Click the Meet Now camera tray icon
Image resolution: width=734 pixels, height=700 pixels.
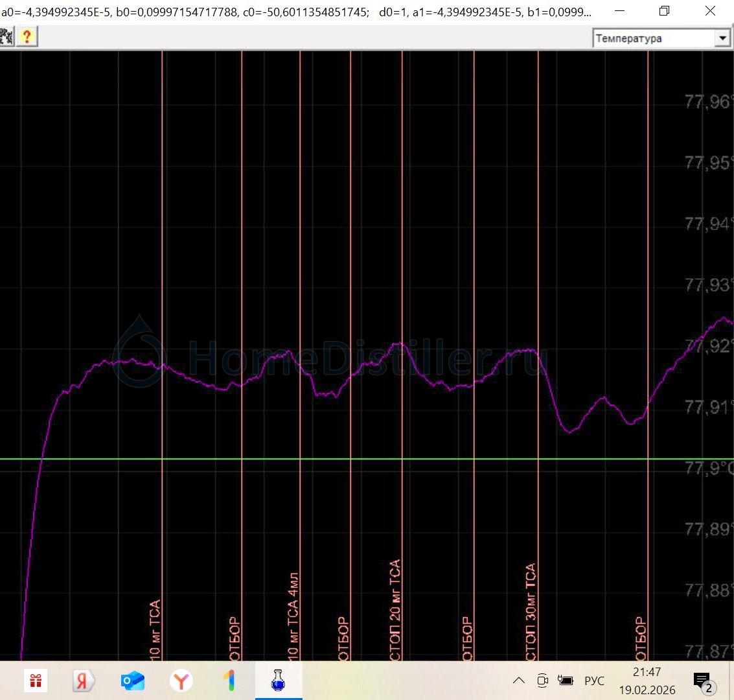(x=543, y=681)
